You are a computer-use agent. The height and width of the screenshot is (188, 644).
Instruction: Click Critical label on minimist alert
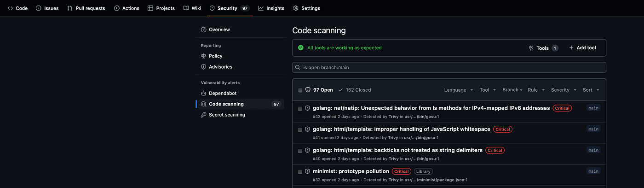pos(402,171)
